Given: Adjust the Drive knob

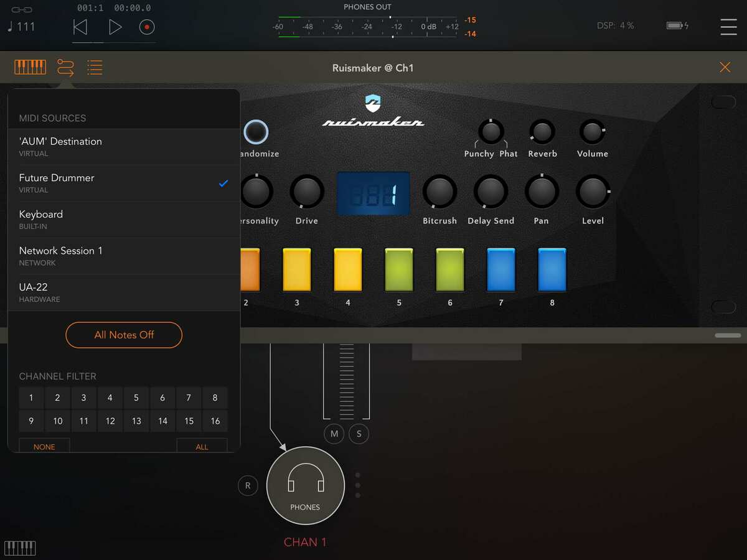Looking at the screenshot, I should (x=307, y=192).
